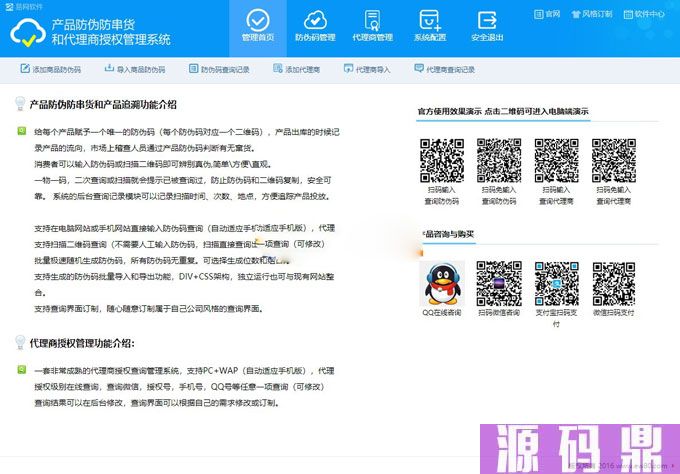680x474 pixels.
Task: Click heading 产品防伪防串货和产品追溯功能介绍
Action: tap(103, 105)
